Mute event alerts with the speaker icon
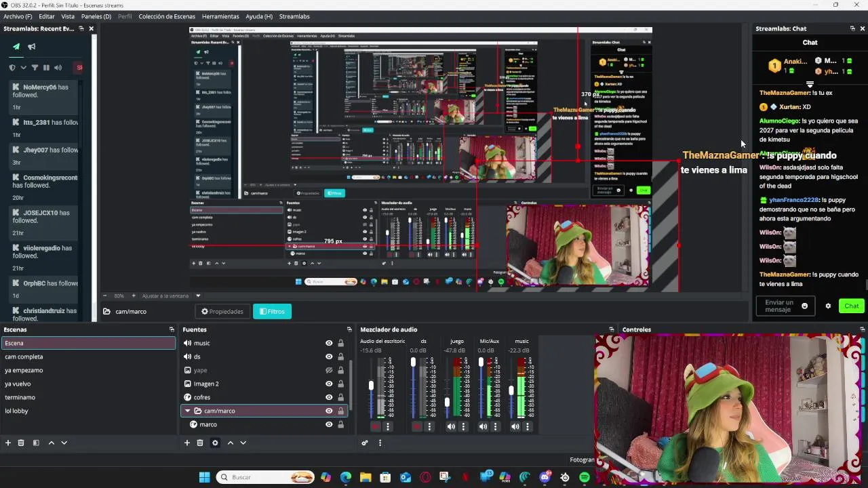 [58, 68]
